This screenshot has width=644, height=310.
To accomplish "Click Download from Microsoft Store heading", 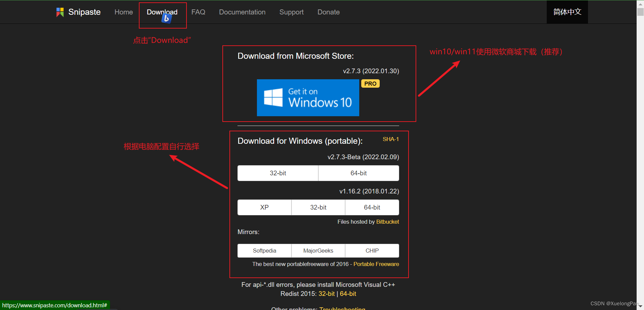I will (296, 56).
